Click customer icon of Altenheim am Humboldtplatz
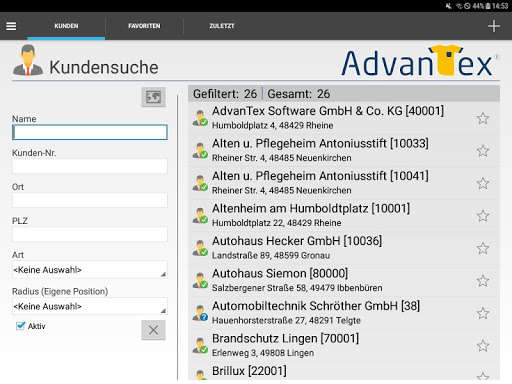Viewport: 512px width, 384px height. [200, 216]
